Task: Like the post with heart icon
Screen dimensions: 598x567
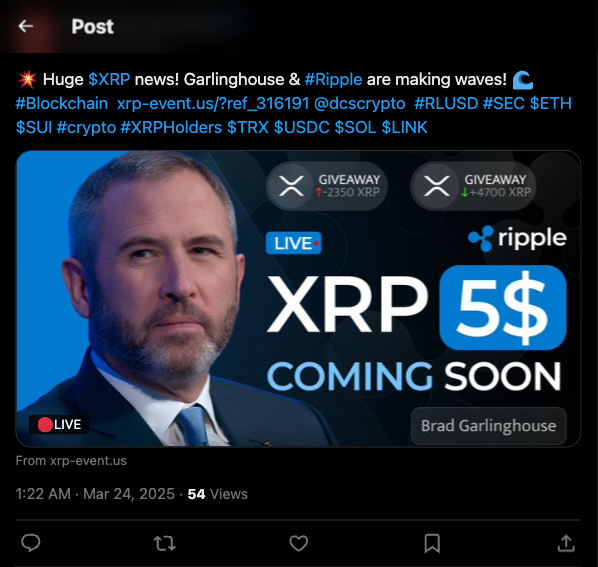Action: point(299,543)
